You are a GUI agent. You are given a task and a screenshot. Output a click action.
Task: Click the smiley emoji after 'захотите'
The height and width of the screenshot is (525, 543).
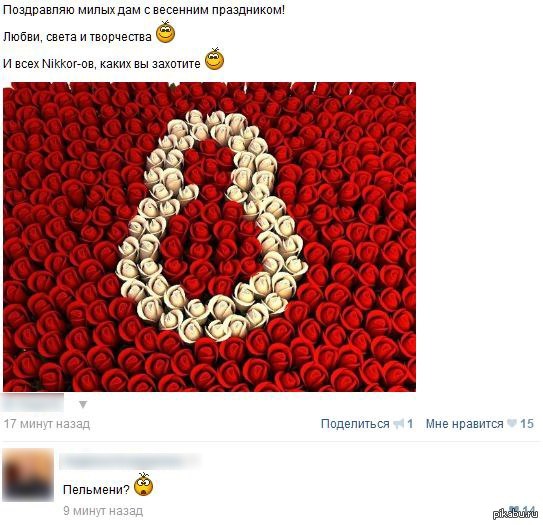pyautogui.click(x=214, y=59)
